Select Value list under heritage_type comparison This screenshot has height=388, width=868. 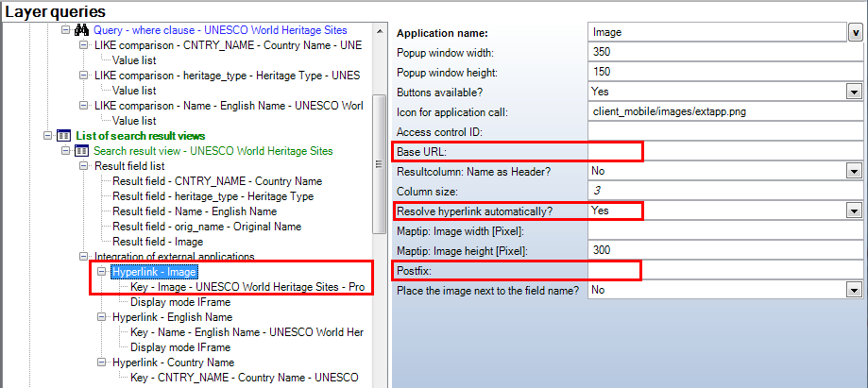pyautogui.click(x=134, y=91)
